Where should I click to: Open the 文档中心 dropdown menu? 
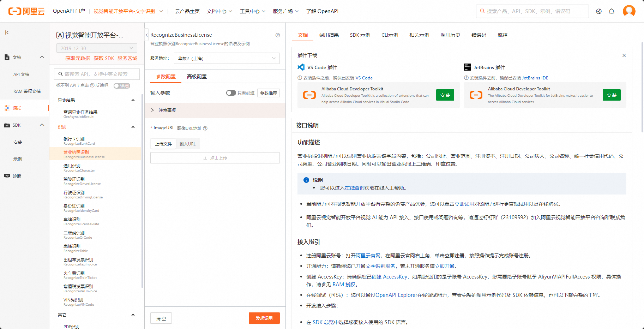(219, 11)
